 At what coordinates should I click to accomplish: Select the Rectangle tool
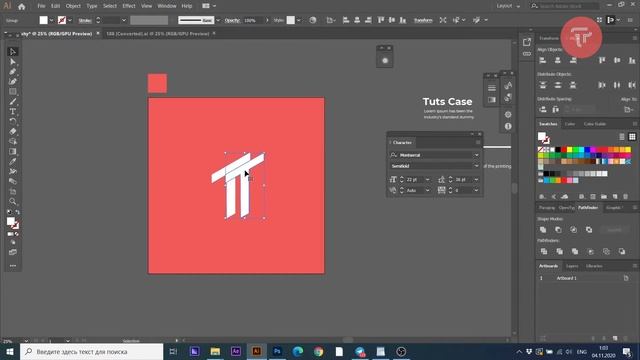coord(13,91)
